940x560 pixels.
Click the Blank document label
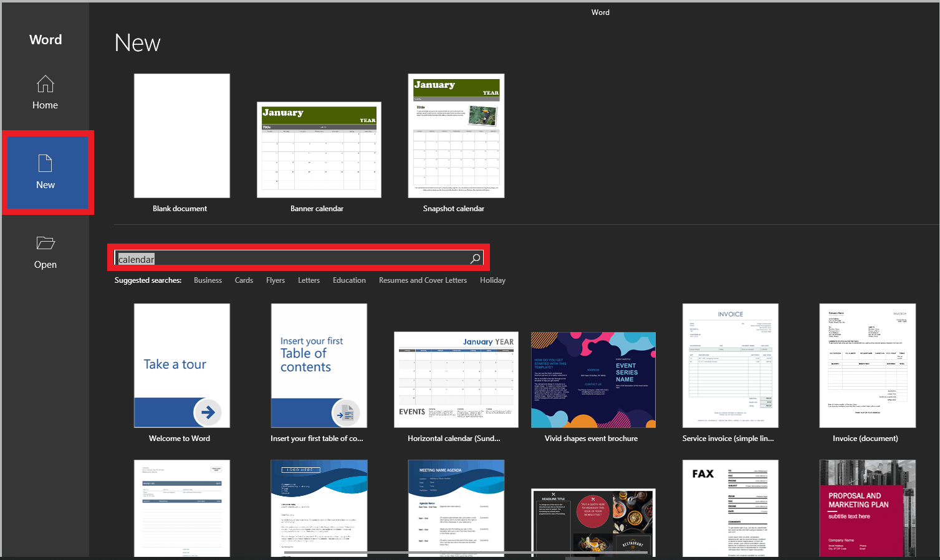click(180, 209)
